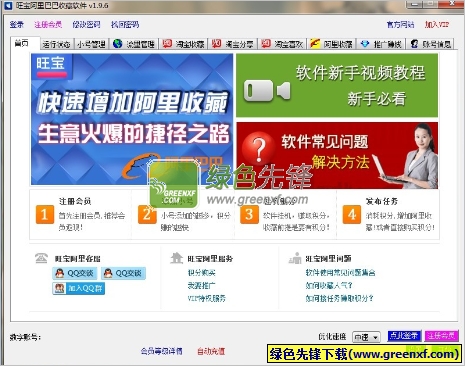Open the 小号管理 tab
The width and height of the screenshot is (465, 366).
(x=91, y=44)
